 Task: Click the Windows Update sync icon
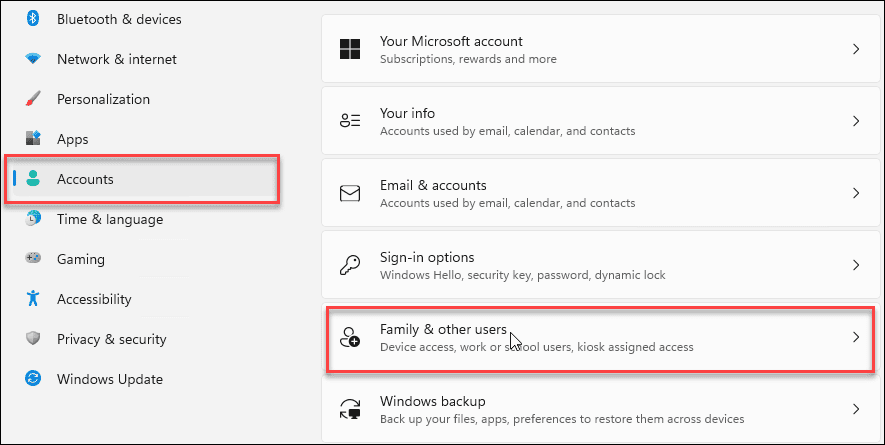(33, 379)
